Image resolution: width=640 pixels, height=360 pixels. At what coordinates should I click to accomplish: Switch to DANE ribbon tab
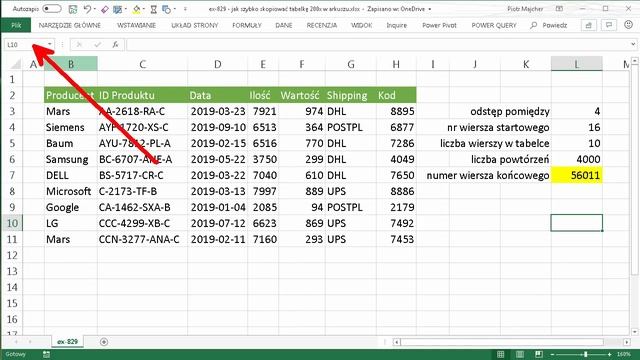(284, 25)
